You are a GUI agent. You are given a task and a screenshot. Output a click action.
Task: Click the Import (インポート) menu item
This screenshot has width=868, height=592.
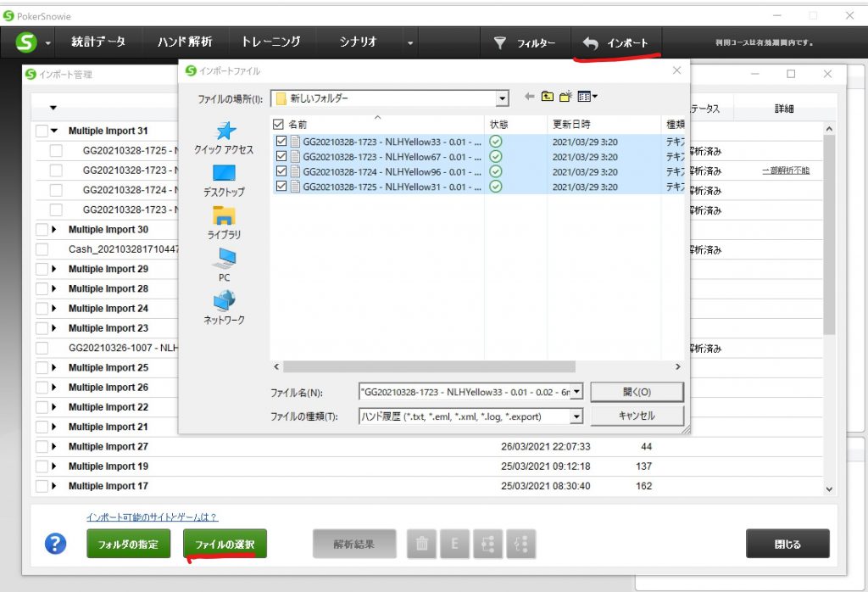coord(615,42)
